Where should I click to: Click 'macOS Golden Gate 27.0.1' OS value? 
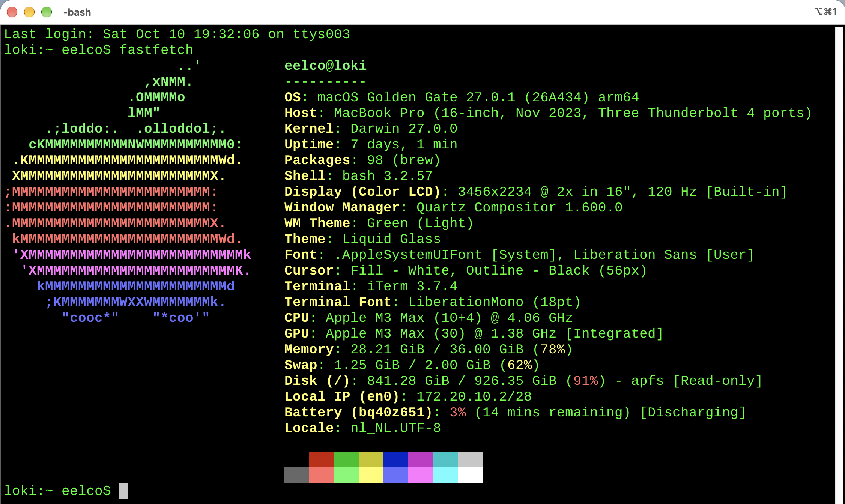[x=416, y=97]
